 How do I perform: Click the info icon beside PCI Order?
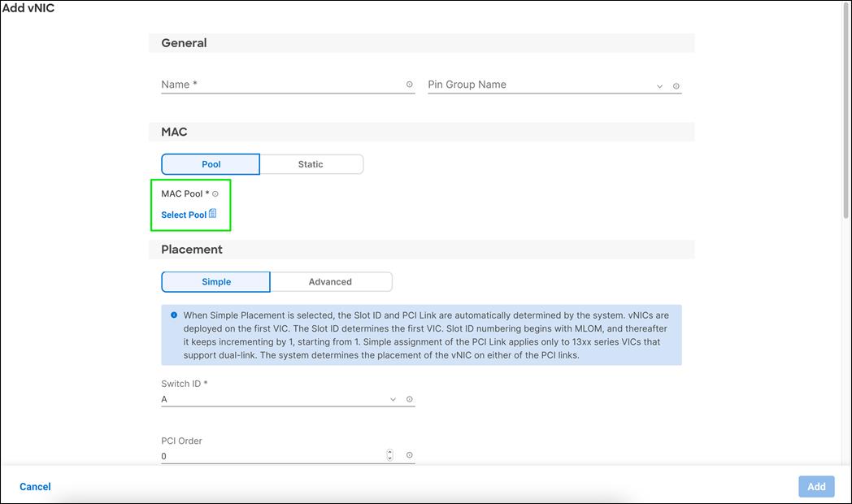[x=409, y=455]
